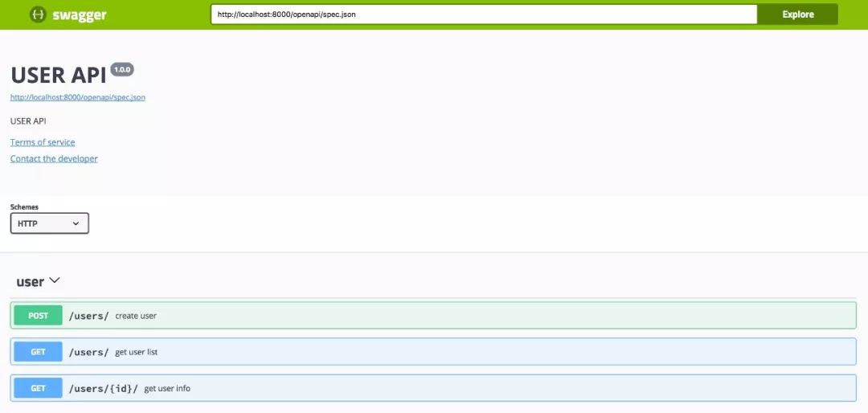This screenshot has height=413, width=868.
Task: Click the Explore button
Action: [798, 14]
